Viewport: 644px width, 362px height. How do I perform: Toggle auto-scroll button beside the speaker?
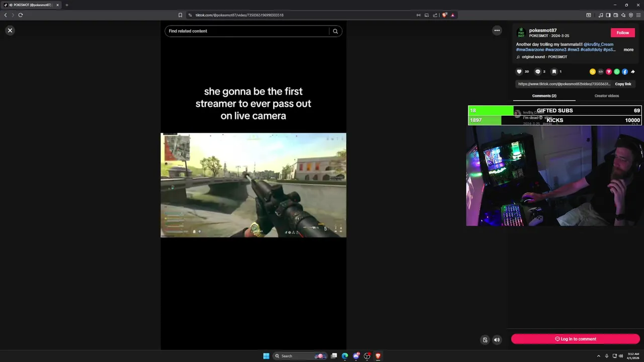[485, 340]
